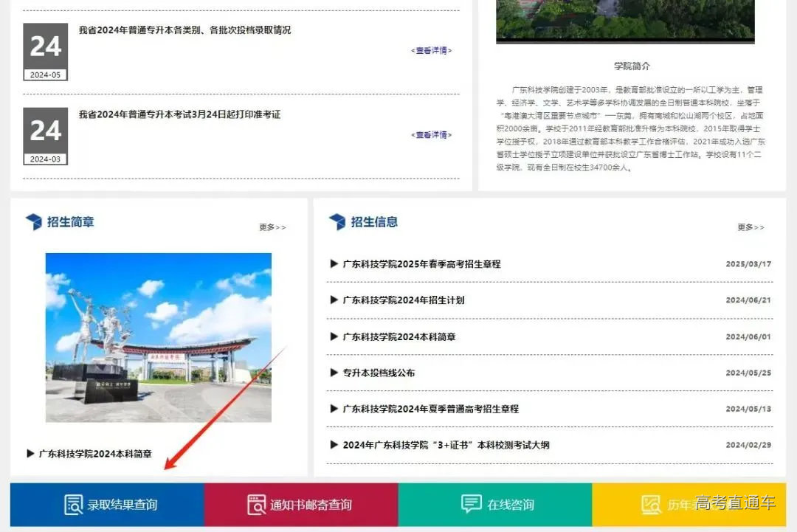
Task: Open 更多>> in the 招生简章 section
Action: click(272, 227)
